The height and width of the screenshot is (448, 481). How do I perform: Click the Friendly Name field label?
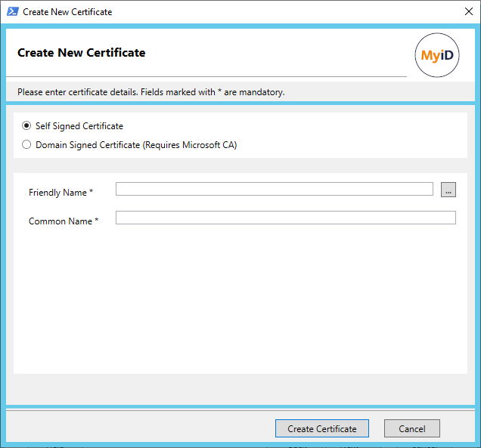(x=57, y=193)
